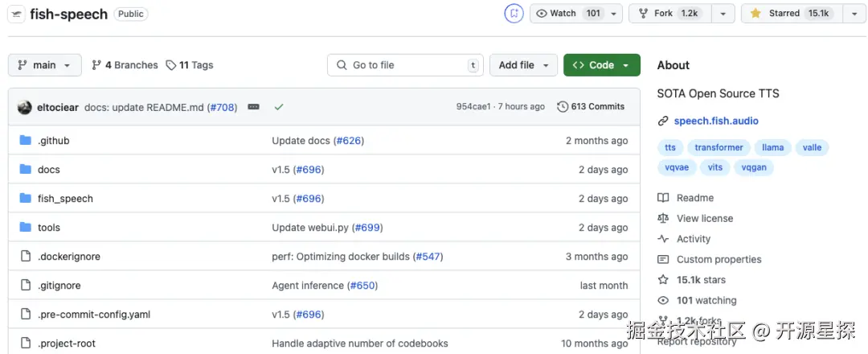
Task: Click the Go to file search field
Action: click(x=405, y=65)
